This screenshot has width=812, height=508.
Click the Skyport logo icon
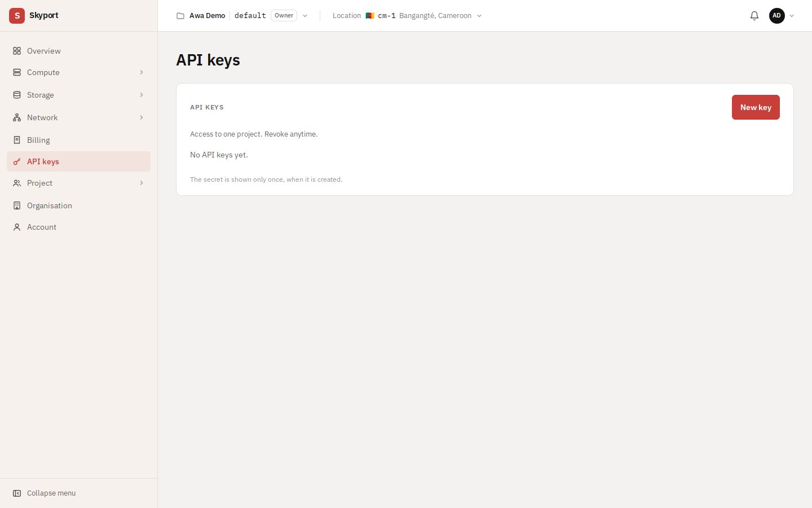coord(17,16)
